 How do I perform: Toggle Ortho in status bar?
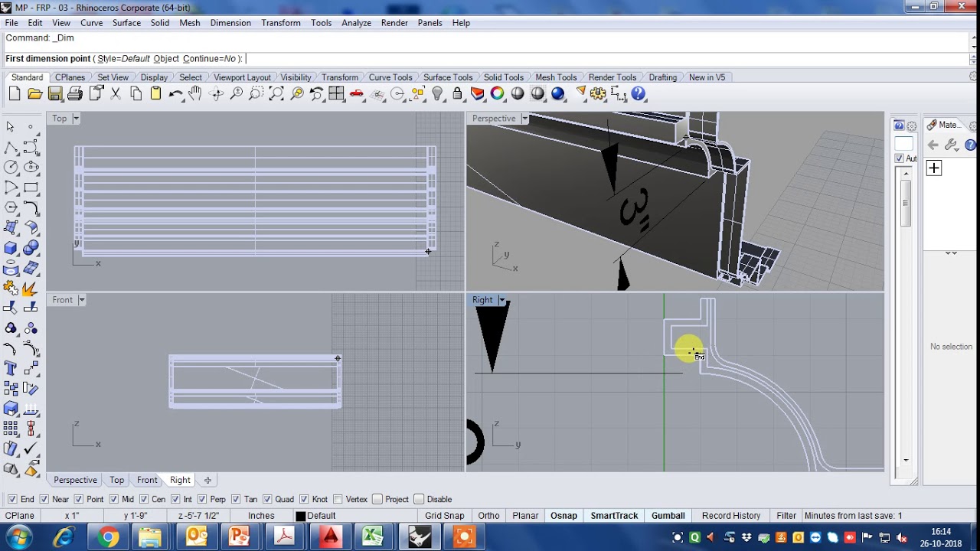click(x=488, y=516)
